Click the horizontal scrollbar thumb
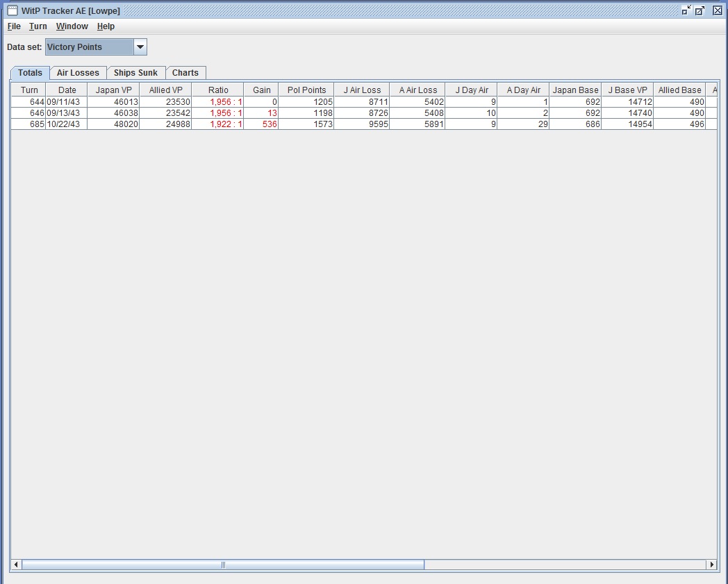728x584 pixels. tap(223, 565)
